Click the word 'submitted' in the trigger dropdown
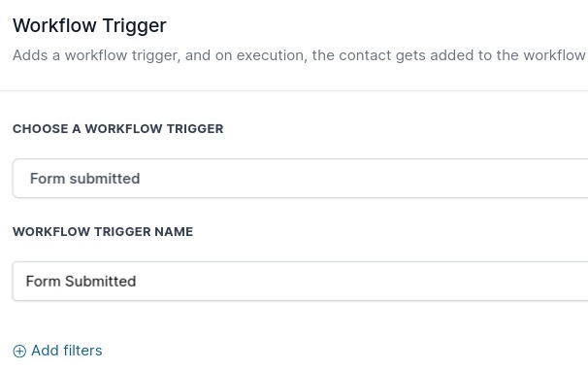 (x=105, y=179)
